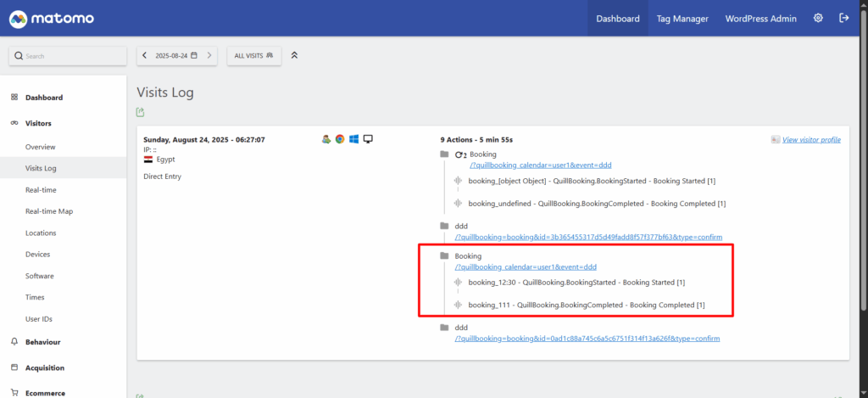The image size is (868, 398).
Task: Go to the previous date period arrow
Action: pos(145,55)
